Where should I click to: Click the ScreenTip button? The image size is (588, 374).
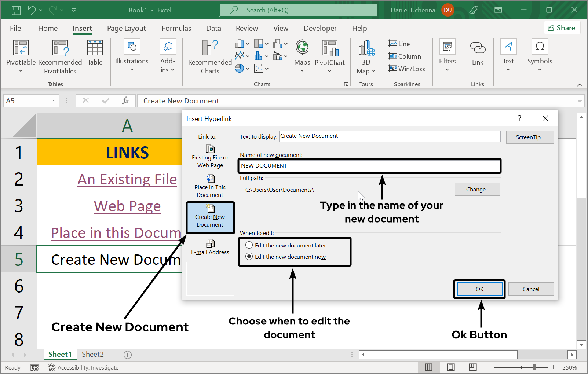(529, 137)
